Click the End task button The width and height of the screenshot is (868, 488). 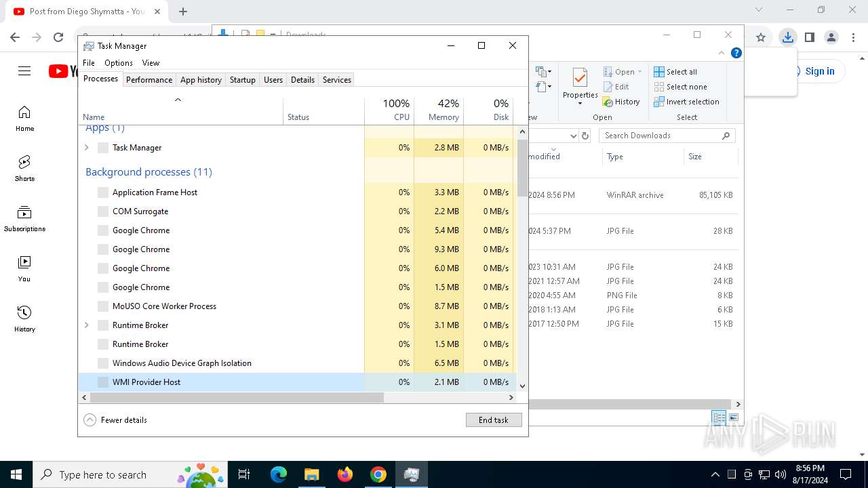(x=494, y=420)
